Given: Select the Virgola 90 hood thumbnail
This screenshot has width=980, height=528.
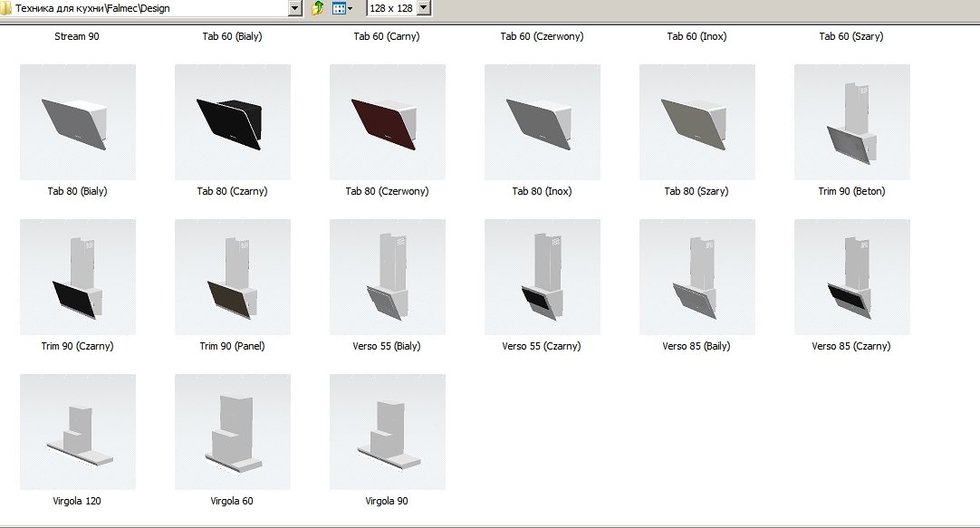Looking at the screenshot, I should coord(388,432).
